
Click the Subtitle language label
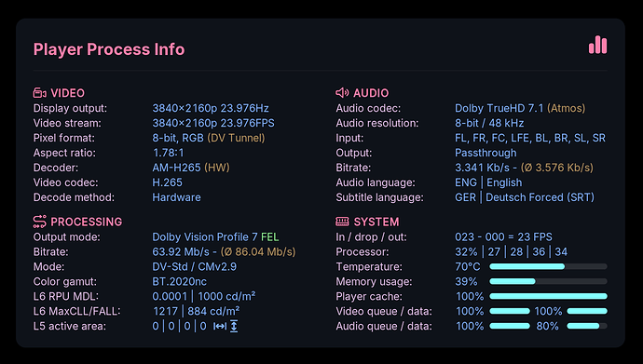pos(379,197)
